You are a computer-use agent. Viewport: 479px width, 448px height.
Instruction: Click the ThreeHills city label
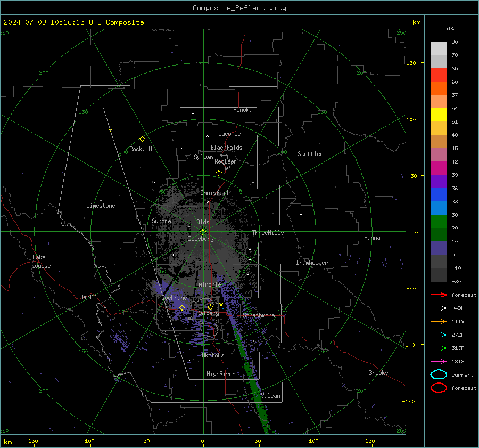tap(268, 233)
